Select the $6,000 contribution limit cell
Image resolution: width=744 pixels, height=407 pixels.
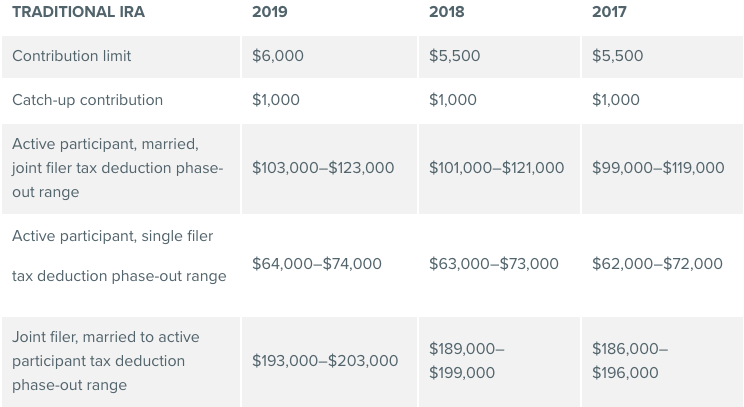point(276,56)
